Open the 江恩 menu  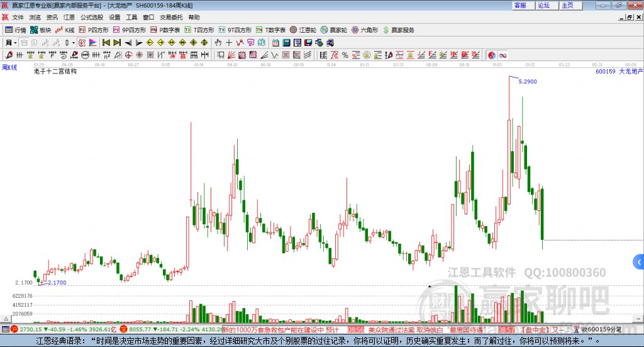[x=69, y=17]
